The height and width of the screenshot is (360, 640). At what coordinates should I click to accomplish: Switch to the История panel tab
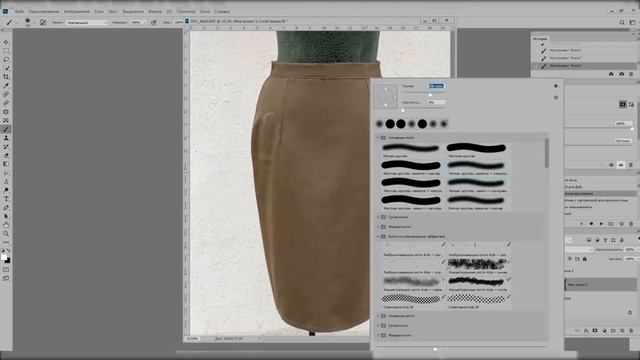point(540,39)
